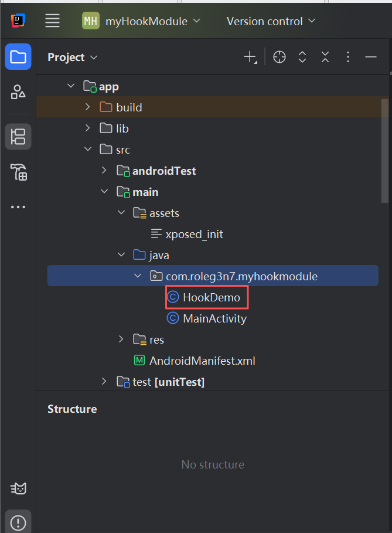The image size is (392, 533).
Task: Open the hamburger main menu
Action: 53,21
